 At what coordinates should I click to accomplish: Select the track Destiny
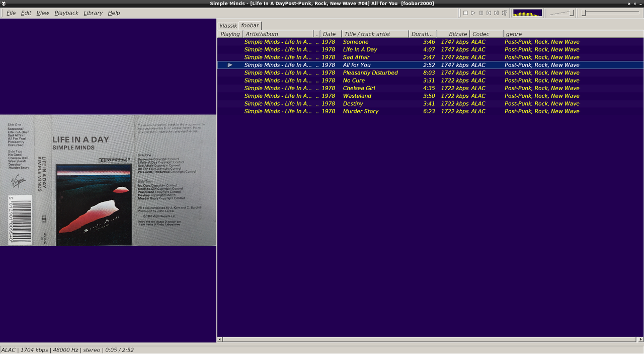point(430,104)
